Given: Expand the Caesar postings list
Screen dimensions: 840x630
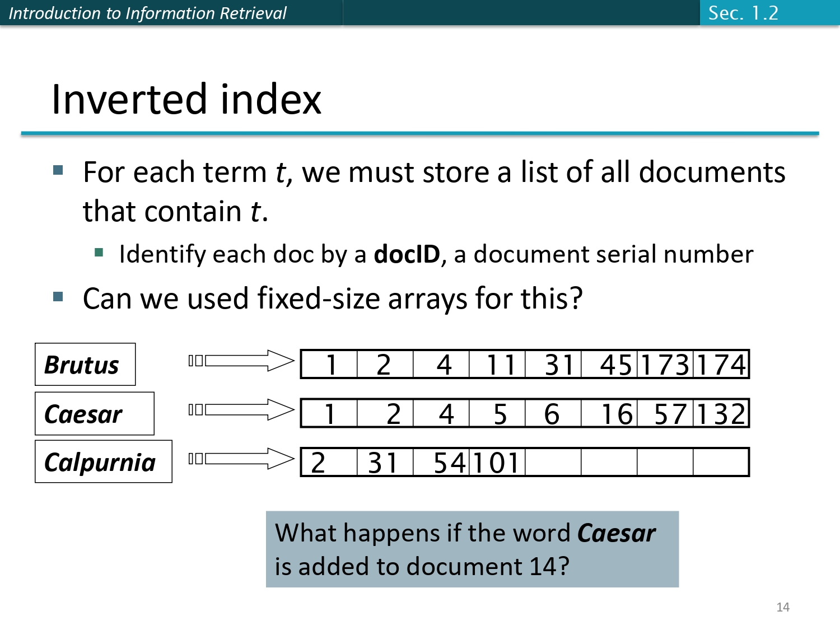Looking at the screenshot, I should pos(524,413).
